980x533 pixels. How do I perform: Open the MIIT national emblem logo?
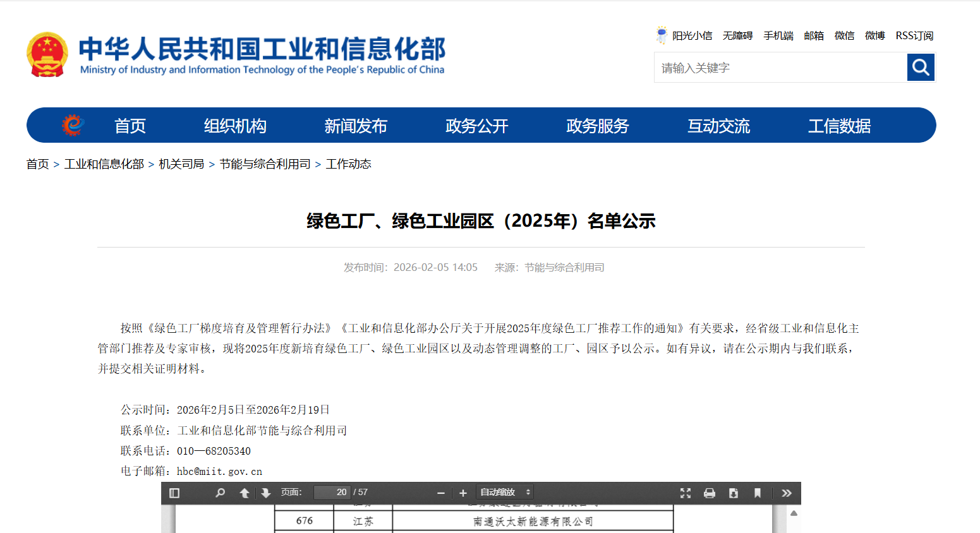tap(47, 54)
